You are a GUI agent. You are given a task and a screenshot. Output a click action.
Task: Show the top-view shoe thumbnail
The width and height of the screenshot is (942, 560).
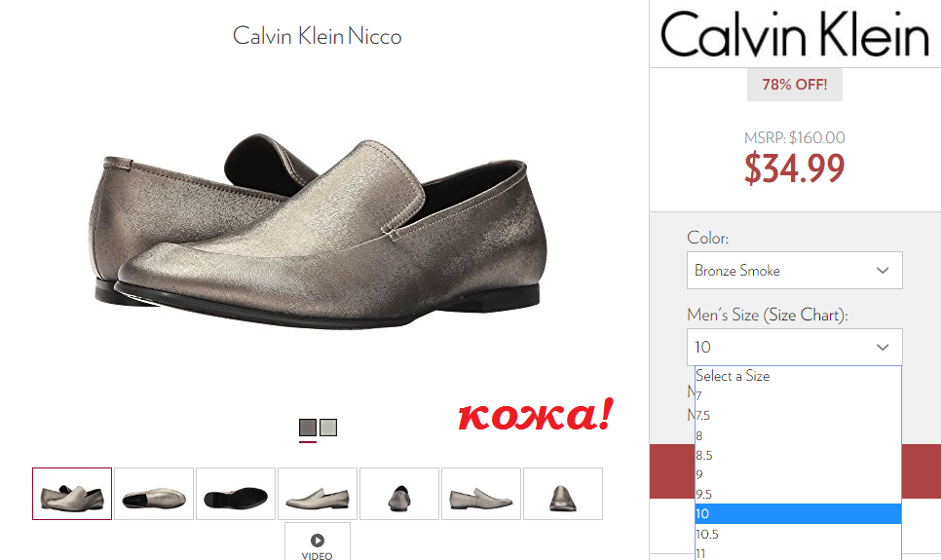[x=154, y=494]
